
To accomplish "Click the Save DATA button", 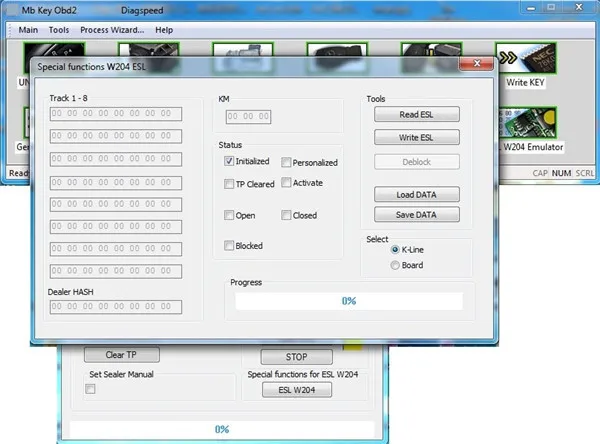I will [x=417, y=215].
